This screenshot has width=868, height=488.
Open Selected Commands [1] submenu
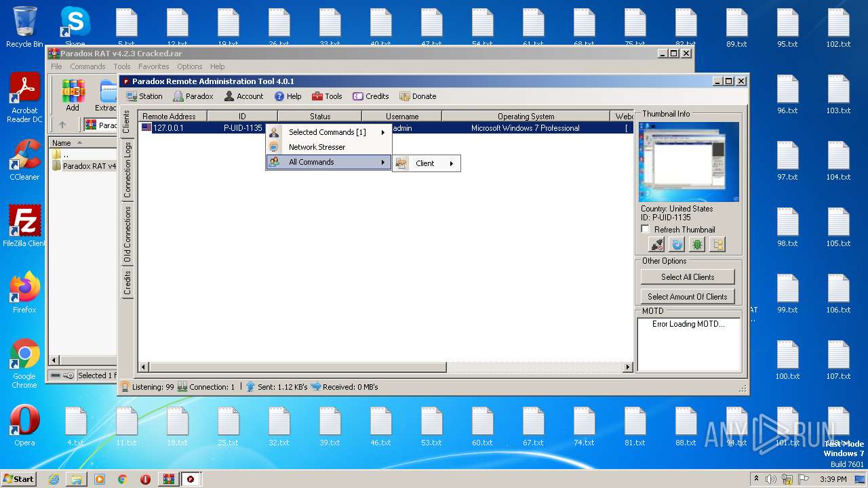click(328, 132)
